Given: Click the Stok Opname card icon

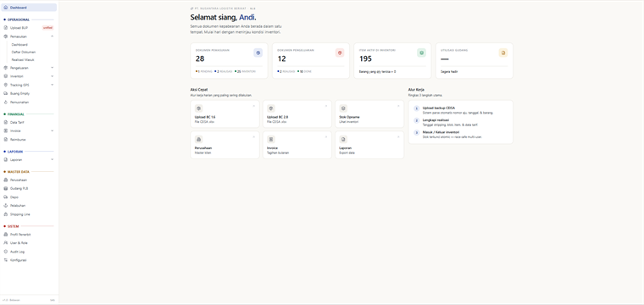Looking at the screenshot, I should [343, 108].
